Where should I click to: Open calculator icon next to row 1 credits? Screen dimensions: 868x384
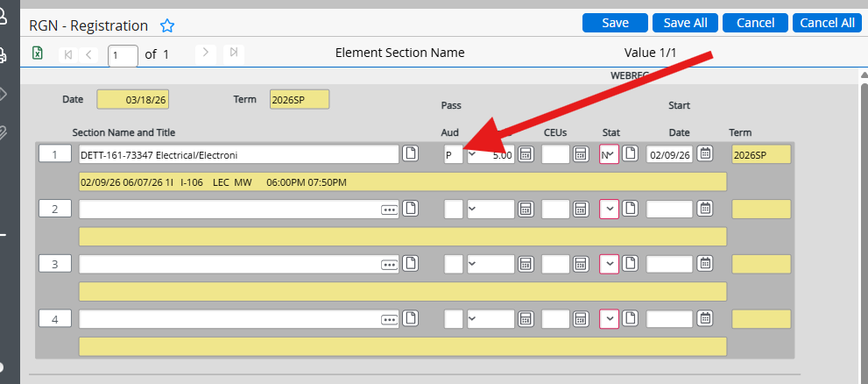tap(526, 154)
